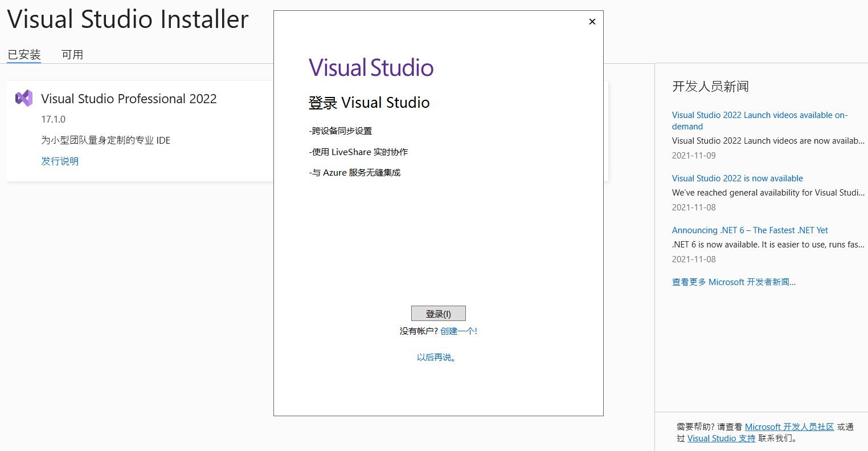Click the 创建一个! account creation link
Image resolution: width=868 pixels, height=451 pixels.
(x=458, y=330)
